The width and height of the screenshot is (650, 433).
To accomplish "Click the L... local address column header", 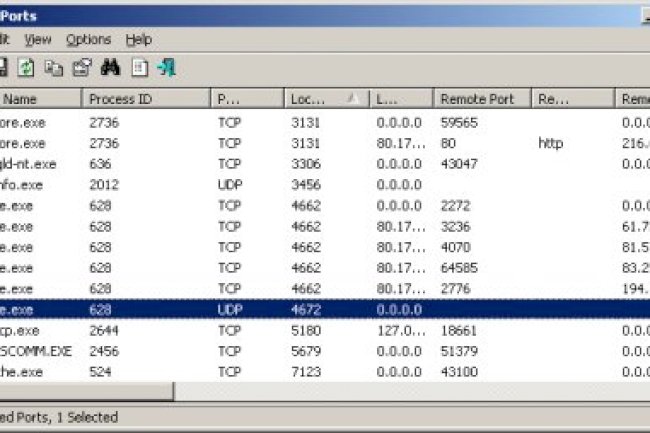I will point(401,99).
